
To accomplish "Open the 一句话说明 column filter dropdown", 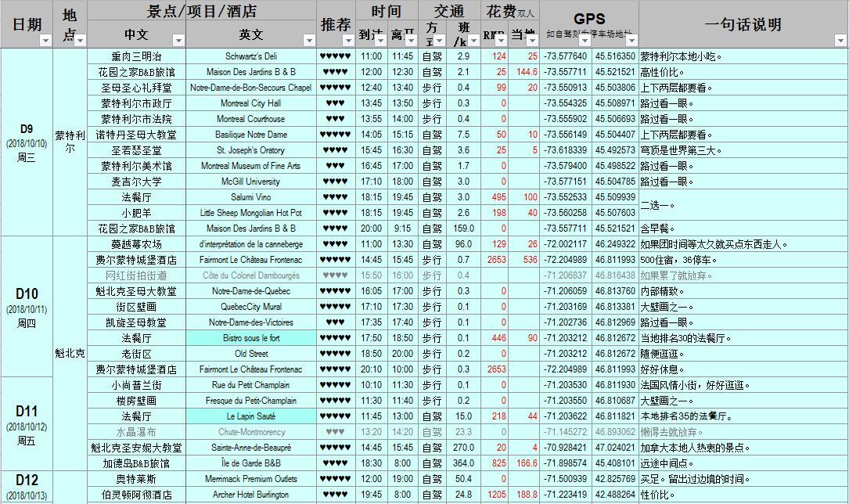I will click(840, 41).
